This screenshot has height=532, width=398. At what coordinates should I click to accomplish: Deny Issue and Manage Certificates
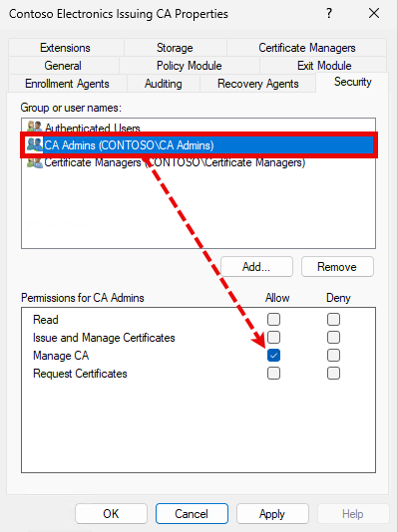pyautogui.click(x=333, y=338)
